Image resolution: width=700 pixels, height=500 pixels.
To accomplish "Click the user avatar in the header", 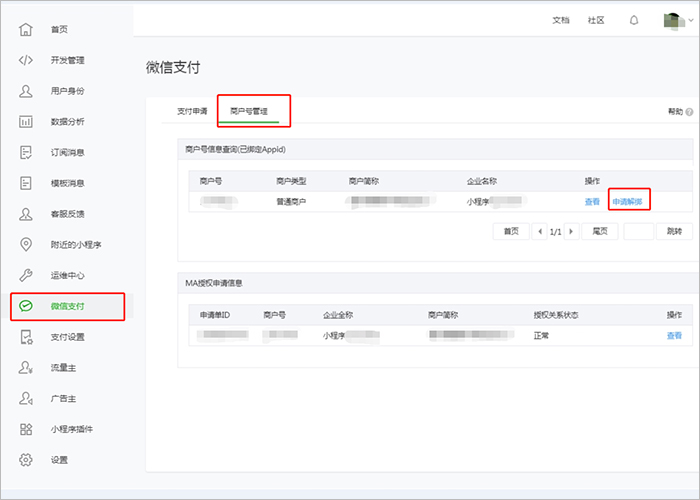I will point(674,21).
